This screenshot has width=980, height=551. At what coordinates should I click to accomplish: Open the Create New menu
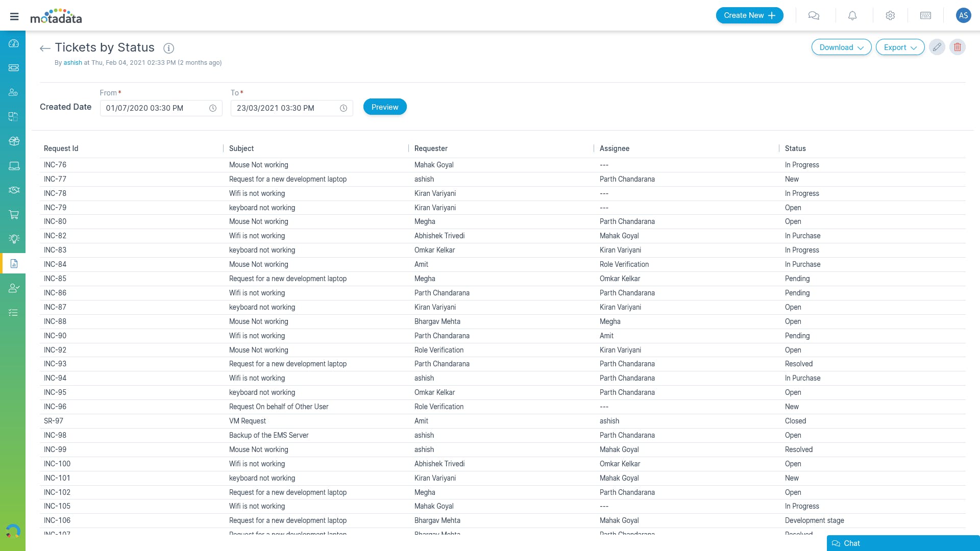pos(749,15)
